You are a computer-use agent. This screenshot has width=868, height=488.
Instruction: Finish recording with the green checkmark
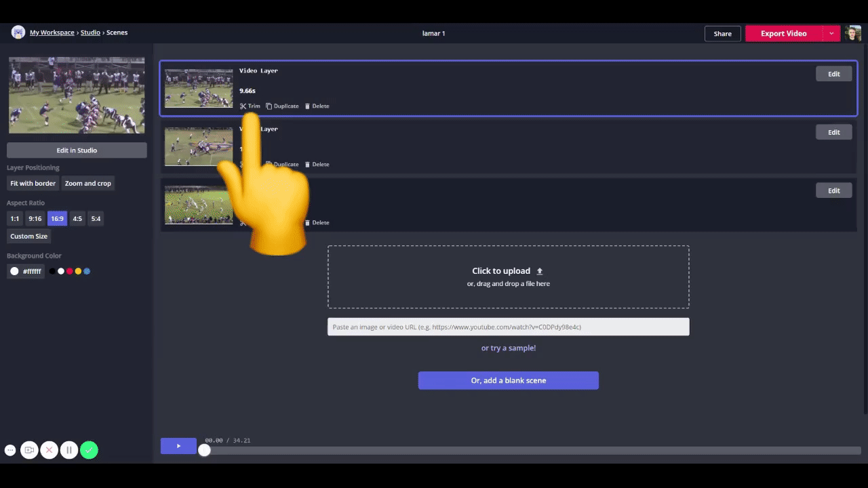click(x=89, y=450)
